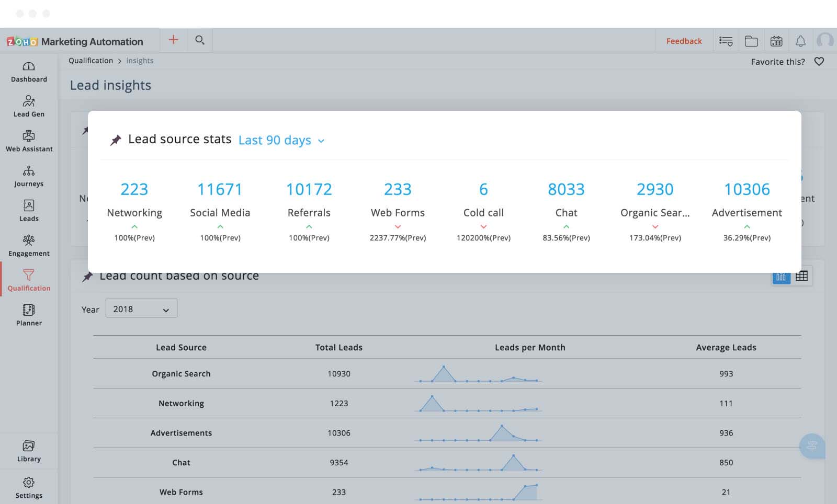Open the Planner module
The height and width of the screenshot is (504, 837).
29,315
